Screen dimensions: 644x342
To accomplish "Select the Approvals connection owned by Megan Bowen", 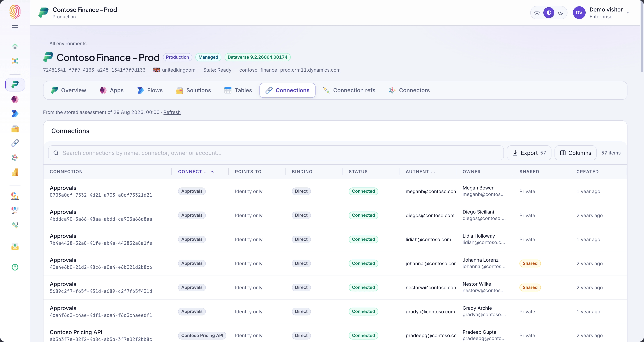I will [335, 191].
